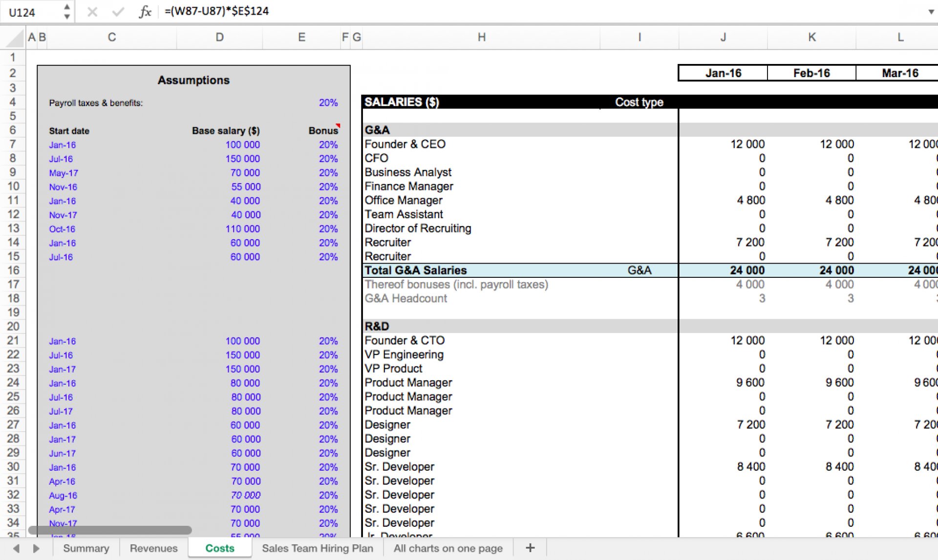Select column C header

tap(112, 37)
